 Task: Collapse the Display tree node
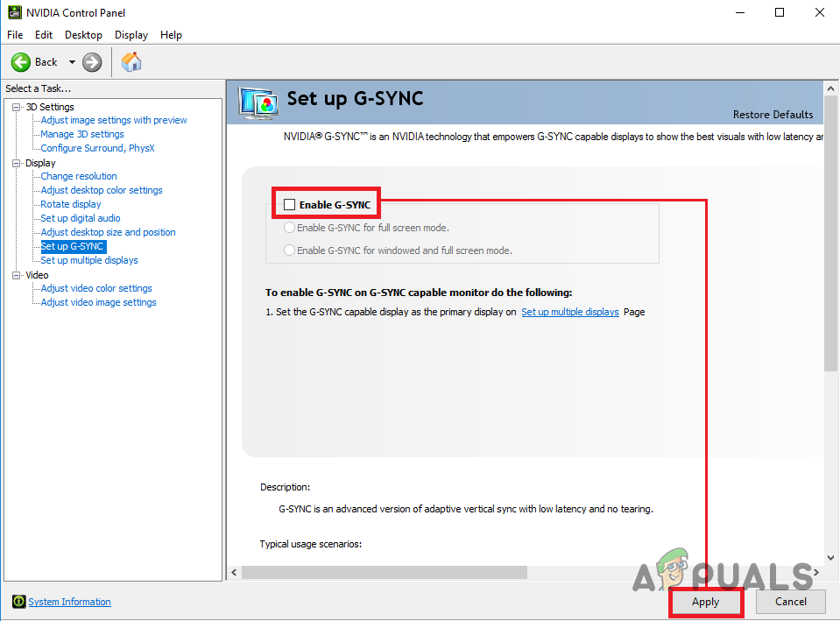tap(15, 162)
